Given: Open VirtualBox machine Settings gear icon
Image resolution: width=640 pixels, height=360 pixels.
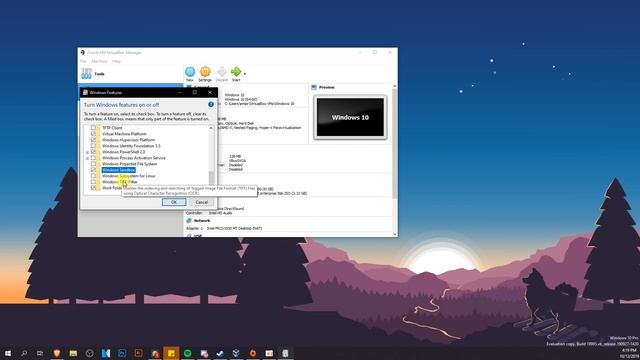Looking at the screenshot, I should point(205,72).
